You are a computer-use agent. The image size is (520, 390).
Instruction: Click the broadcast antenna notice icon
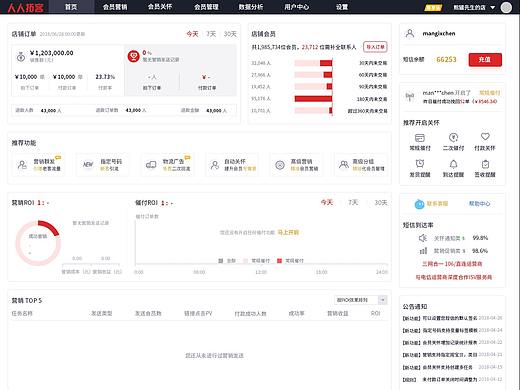(410, 97)
